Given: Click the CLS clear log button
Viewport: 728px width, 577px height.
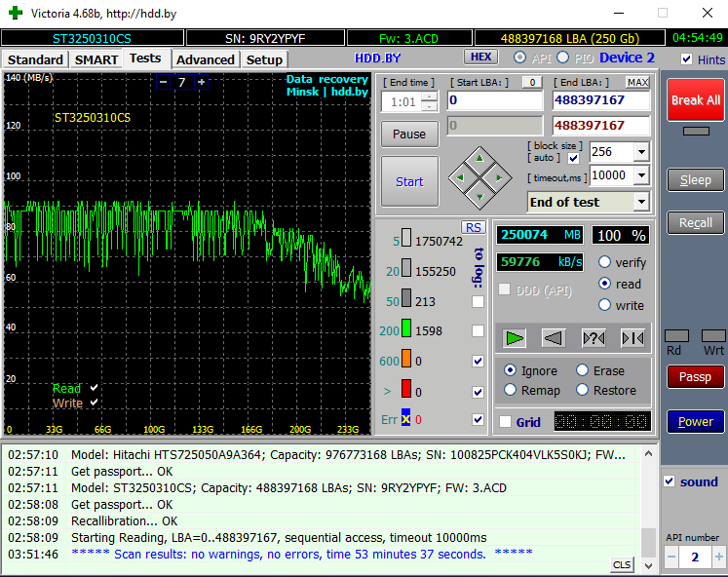Looking at the screenshot, I should pos(621,565).
